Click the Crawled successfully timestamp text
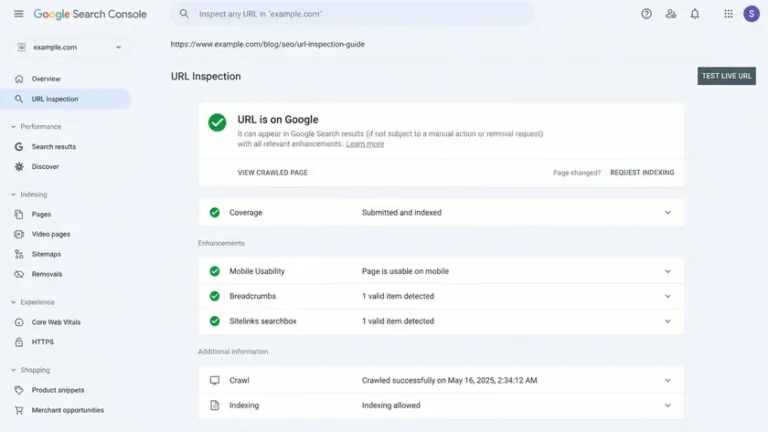 pyautogui.click(x=449, y=380)
